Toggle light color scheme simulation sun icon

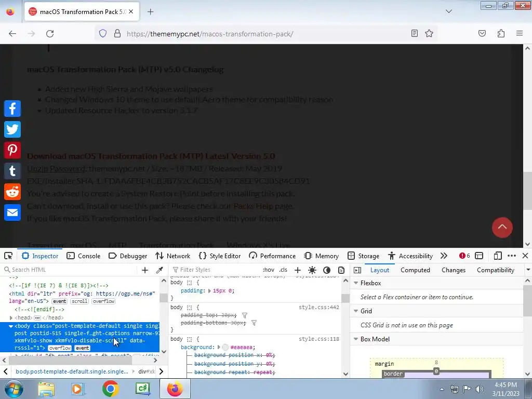tap(312, 270)
